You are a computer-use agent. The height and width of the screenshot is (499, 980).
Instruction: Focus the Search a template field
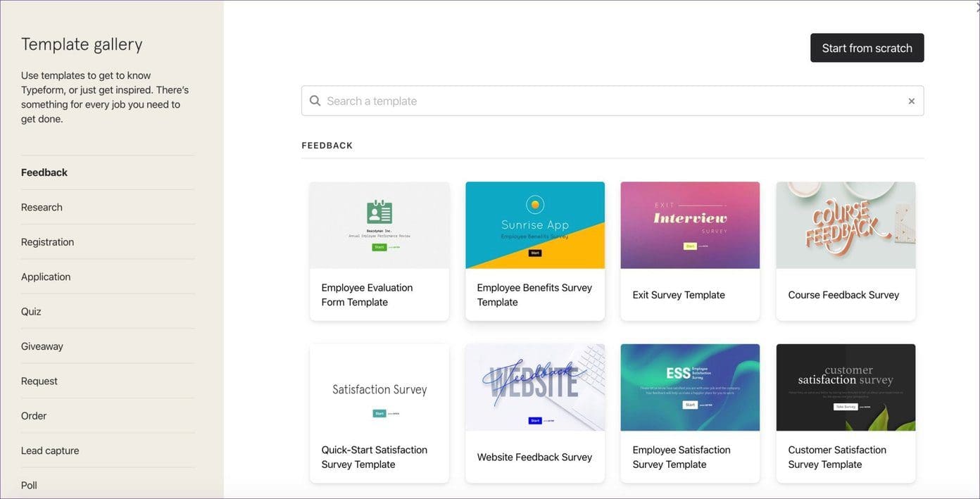click(x=612, y=101)
